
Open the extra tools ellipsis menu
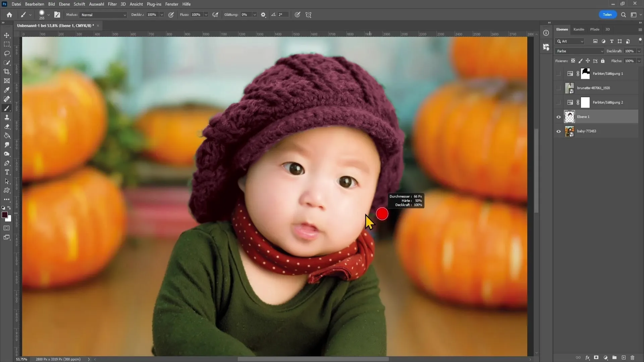[x=7, y=199]
